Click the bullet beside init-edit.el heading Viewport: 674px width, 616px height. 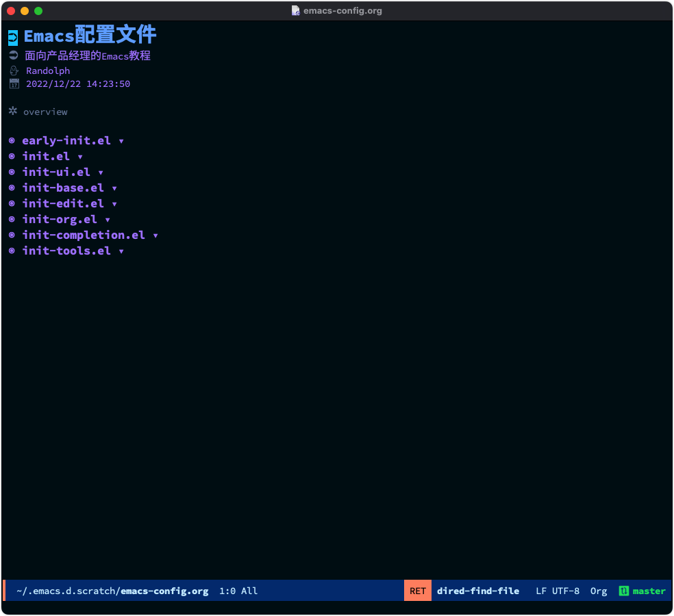(x=12, y=203)
